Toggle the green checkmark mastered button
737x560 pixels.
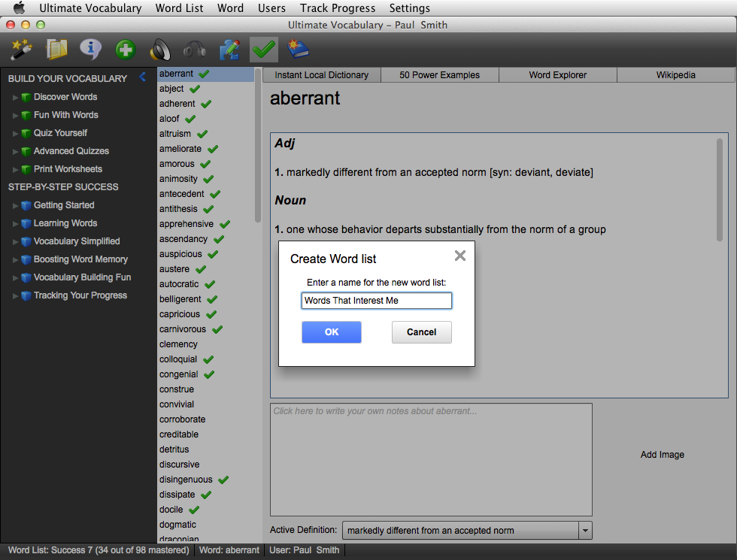click(x=264, y=50)
